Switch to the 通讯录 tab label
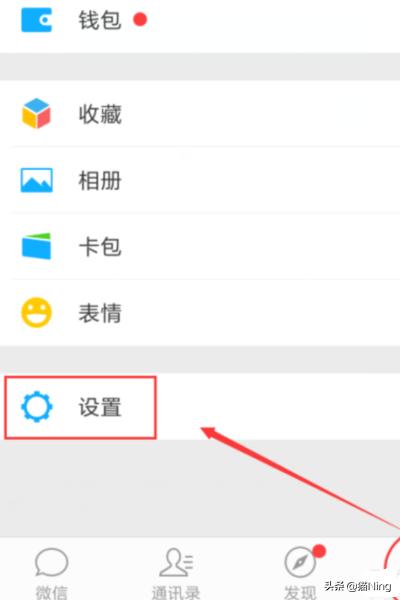Screen dimensions: 400x600 point(176,592)
